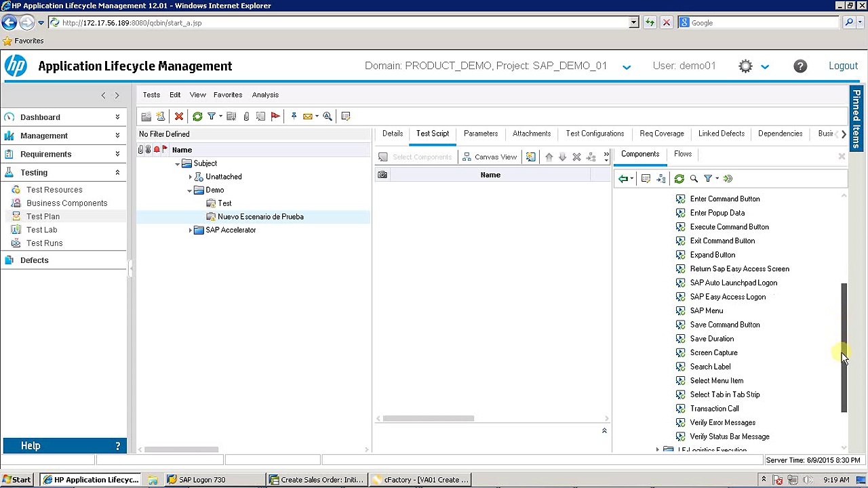The image size is (868, 488).
Task: Close the Components side pane
Action: [842, 157]
